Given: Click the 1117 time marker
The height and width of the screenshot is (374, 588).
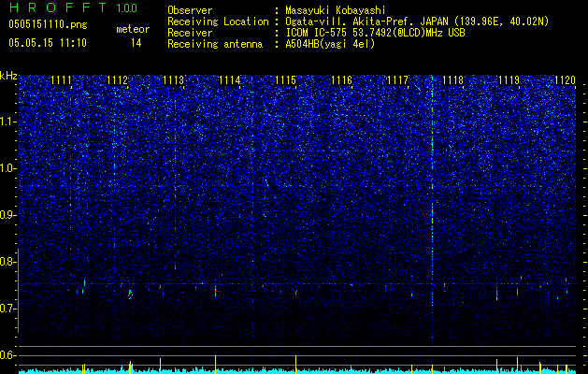Looking at the screenshot, I should (x=397, y=80).
